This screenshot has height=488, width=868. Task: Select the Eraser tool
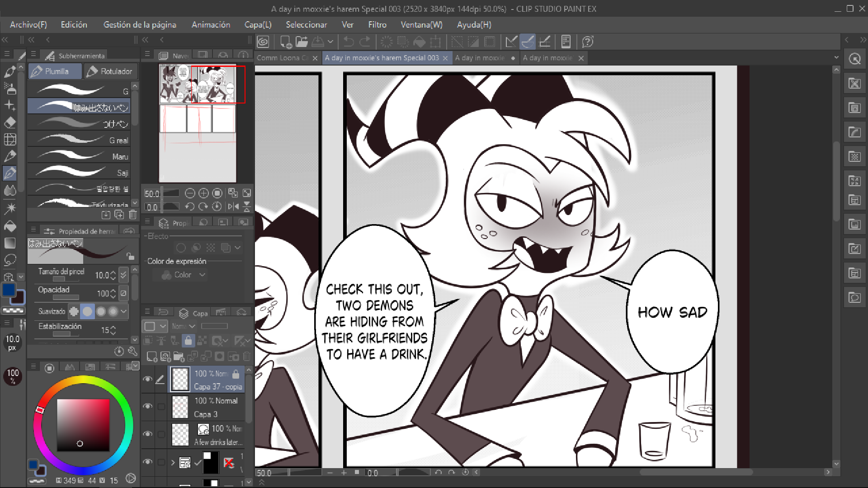(10, 122)
